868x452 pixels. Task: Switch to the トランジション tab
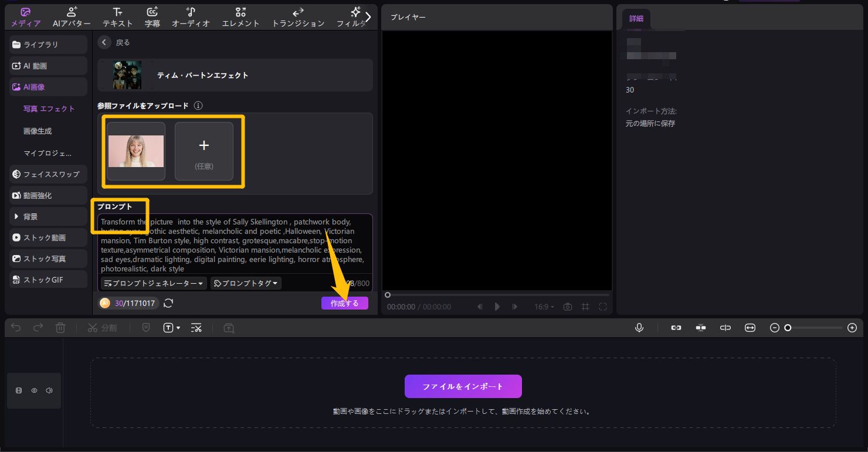(298, 17)
